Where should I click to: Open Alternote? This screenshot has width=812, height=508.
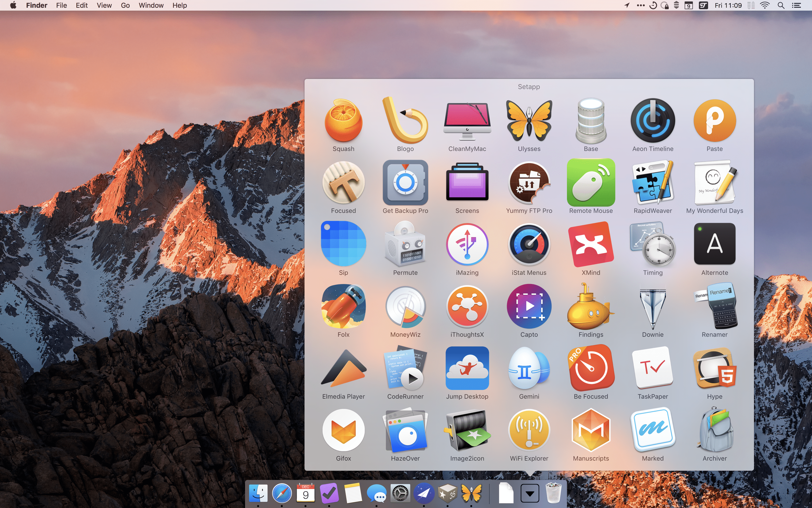click(x=715, y=244)
